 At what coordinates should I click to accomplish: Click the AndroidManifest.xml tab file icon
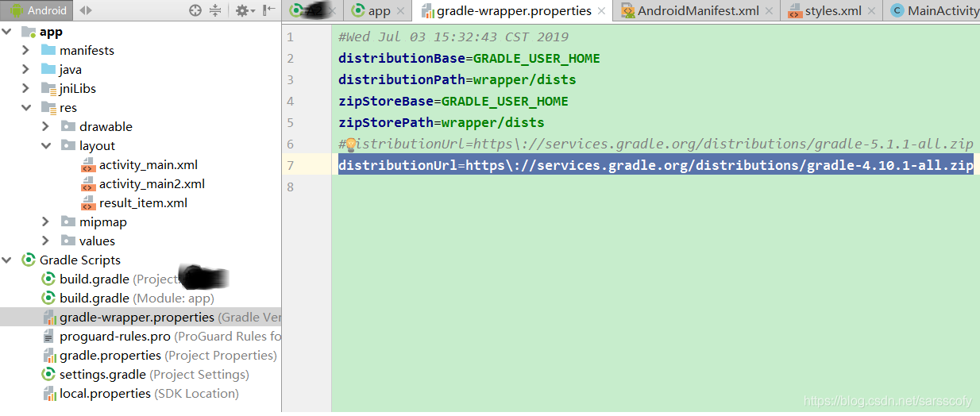pyautogui.click(x=627, y=11)
